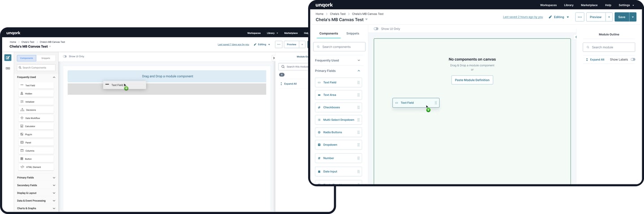Click Module Outline chevron arrow in left window
The width and height of the screenshot is (644, 214).
pyautogui.click(x=274, y=58)
